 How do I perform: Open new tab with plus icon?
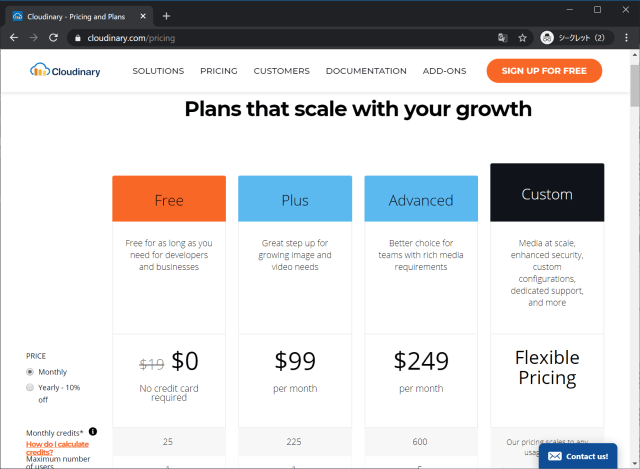(x=166, y=15)
